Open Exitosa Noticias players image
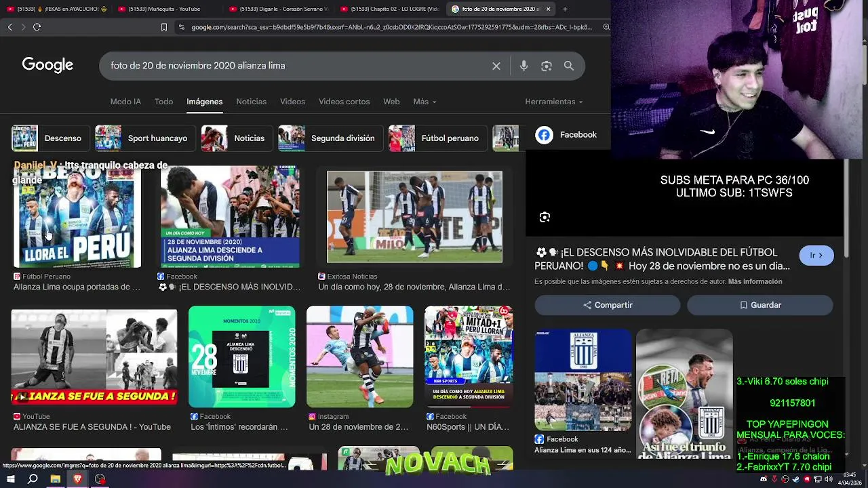Viewport: 868px width, 488px height. (x=414, y=217)
